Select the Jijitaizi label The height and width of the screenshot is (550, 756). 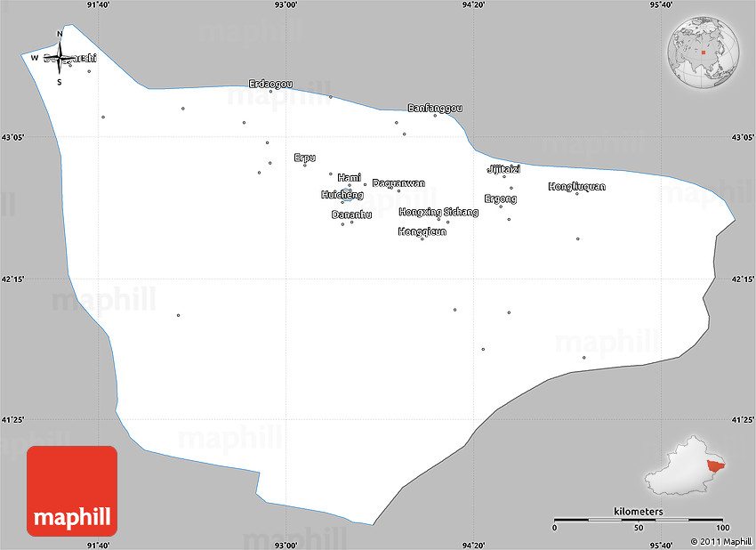pyautogui.click(x=503, y=169)
